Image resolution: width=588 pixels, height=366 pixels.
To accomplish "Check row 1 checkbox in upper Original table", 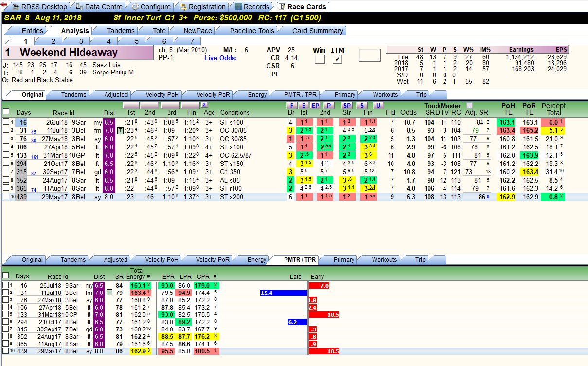I will pyautogui.click(x=5, y=122).
